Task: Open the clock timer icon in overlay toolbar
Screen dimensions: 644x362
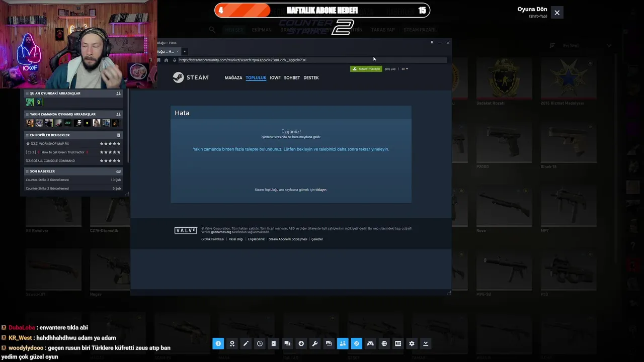Action: (x=260, y=343)
